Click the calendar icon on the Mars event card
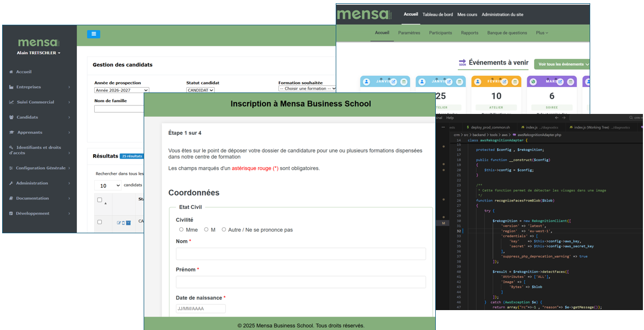 (x=570, y=82)
